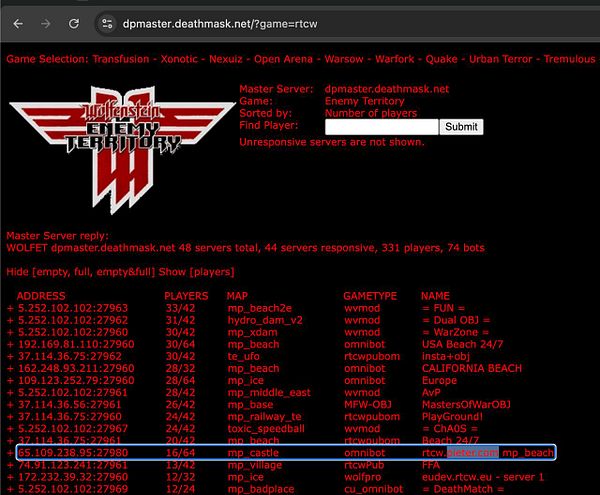This screenshot has height=495, width=600.
Task: Click server name USA Beach 24/7
Action: click(x=462, y=344)
